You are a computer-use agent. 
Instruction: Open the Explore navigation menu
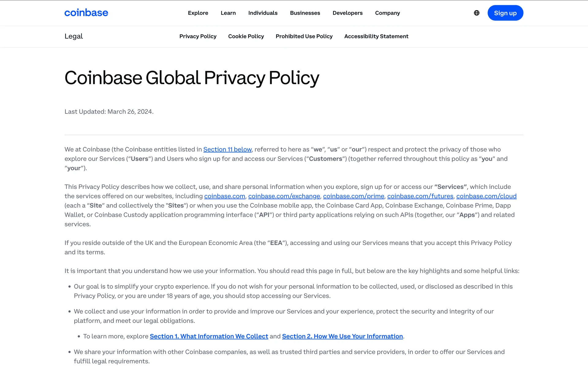click(x=198, y=13)
